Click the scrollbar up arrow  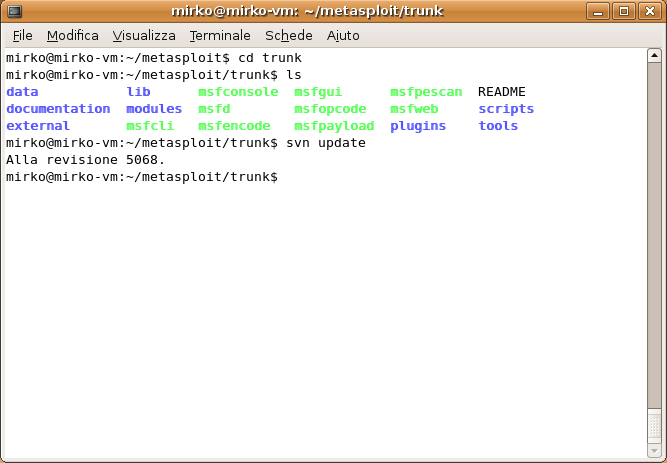(654, 56)
